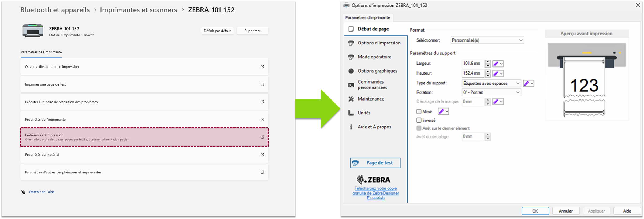Switch to the Paramètres d'imprimante tab
This screenshot has width=644, height=219.
click(x=367, y=18)
